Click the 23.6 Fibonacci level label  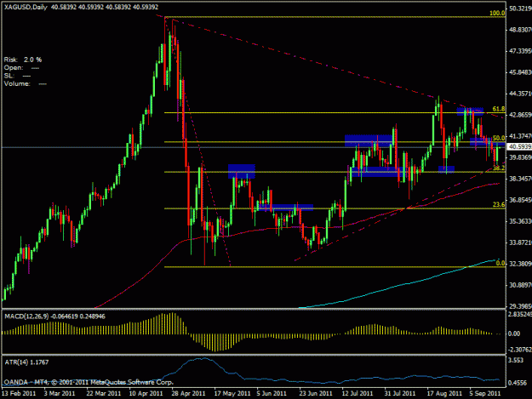(499, 204)
